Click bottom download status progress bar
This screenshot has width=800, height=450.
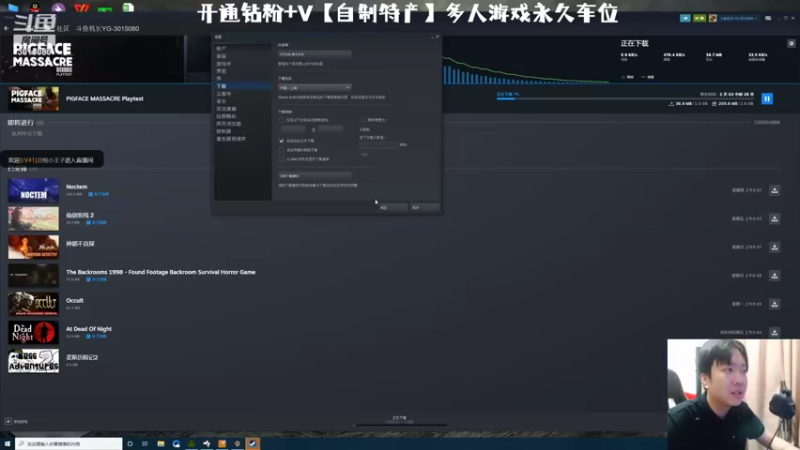(400, 424)
